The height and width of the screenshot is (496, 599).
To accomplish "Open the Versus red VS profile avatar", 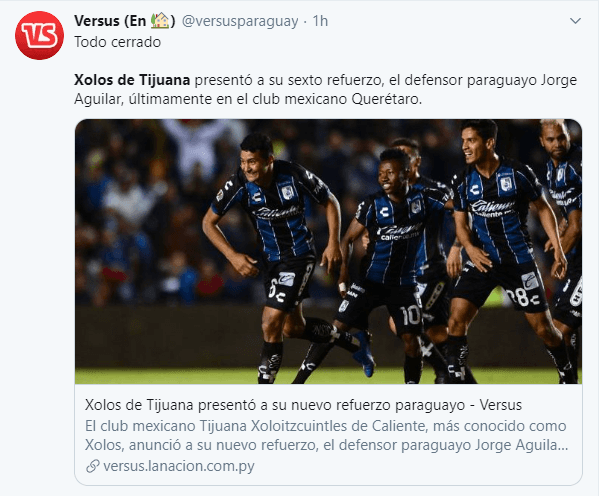I will tap(39, 36).
